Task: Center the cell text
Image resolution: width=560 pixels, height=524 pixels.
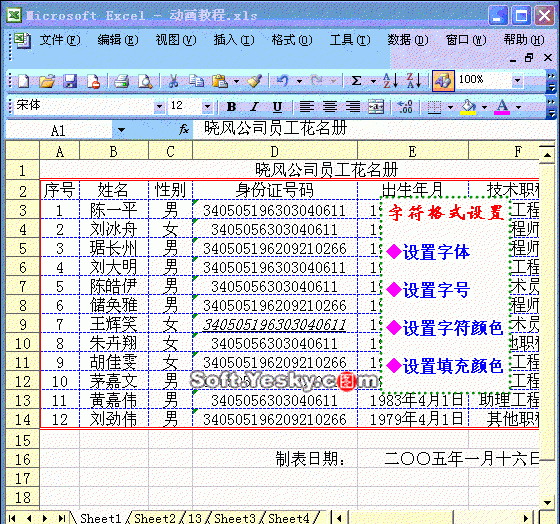Action: tap(330, 106)
